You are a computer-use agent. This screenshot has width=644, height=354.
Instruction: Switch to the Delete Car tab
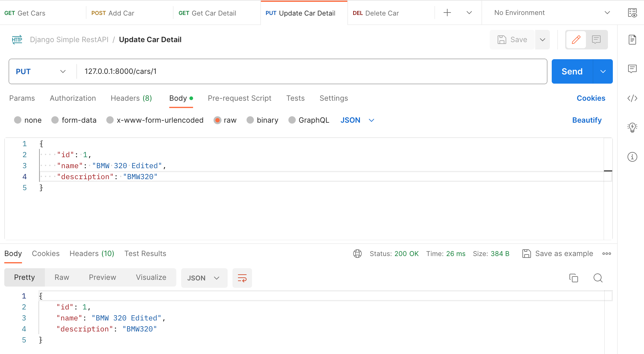[382, 13]
